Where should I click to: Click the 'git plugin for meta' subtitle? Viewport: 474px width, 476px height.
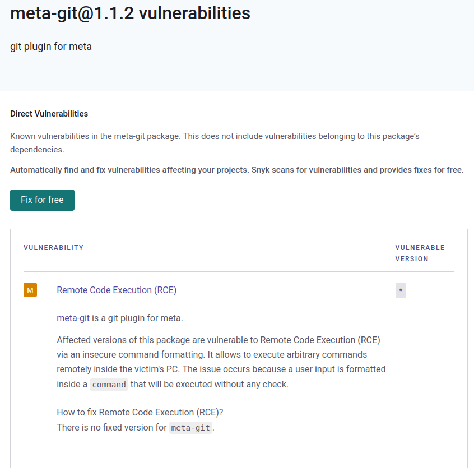pos(51,47)
